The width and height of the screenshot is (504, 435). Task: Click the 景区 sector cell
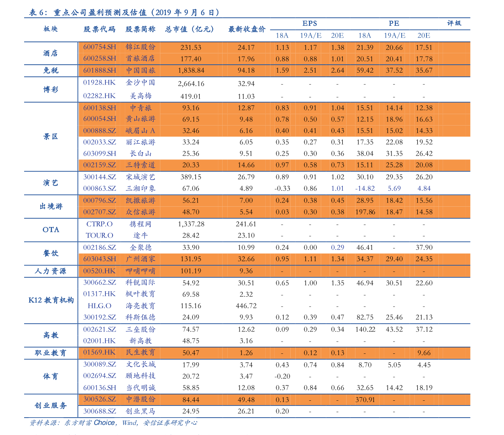pos(51,137)
